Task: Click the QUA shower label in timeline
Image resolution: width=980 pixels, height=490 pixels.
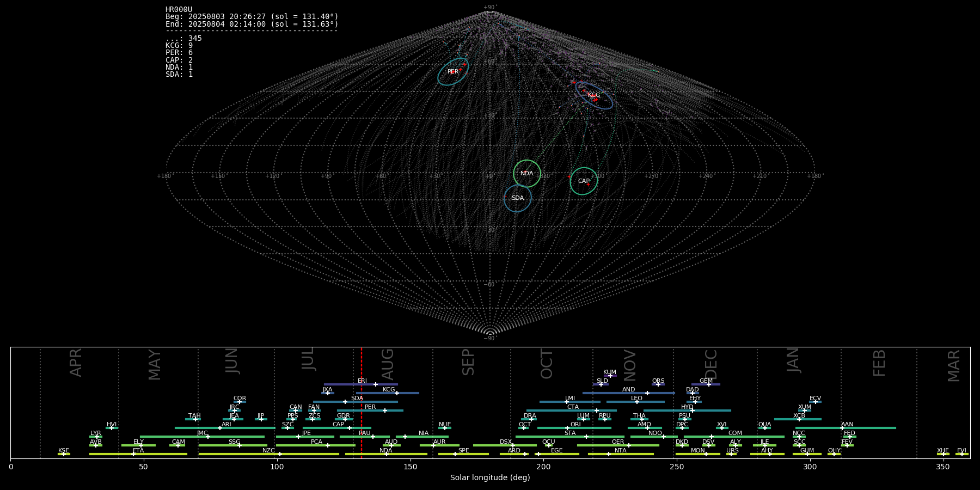Action: (764, 425)
